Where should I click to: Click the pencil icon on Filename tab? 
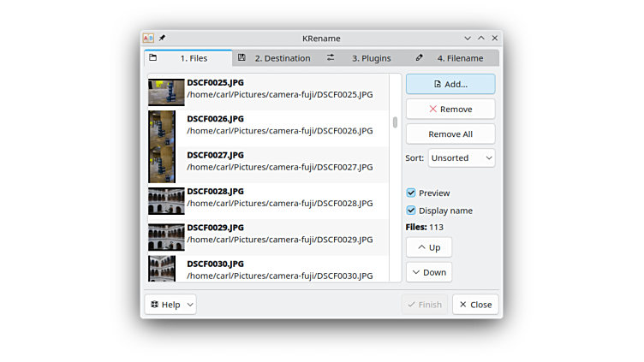pos(419,58)
